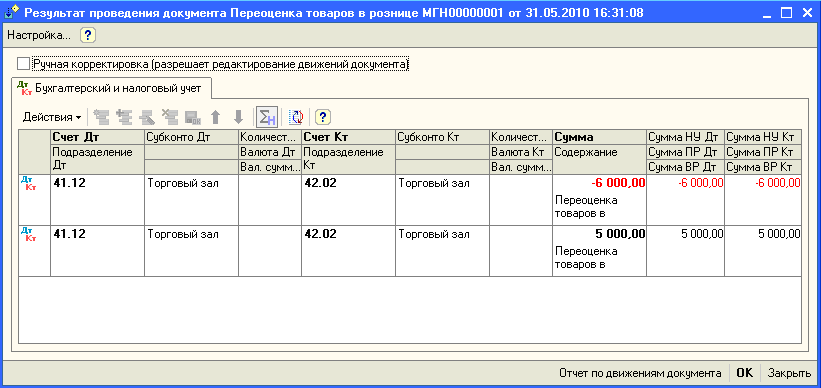Screen dimensions: 821x388
Task: Click the Сумма ВР Кт header
Action: pyautogui.click(x=763, y=167)
